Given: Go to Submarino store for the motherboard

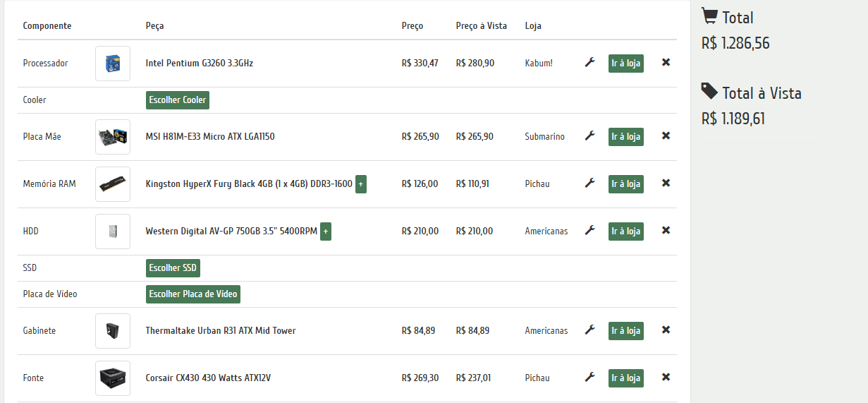Looking at the screenshot, I should pyautogui.click(x=626, y=137).
